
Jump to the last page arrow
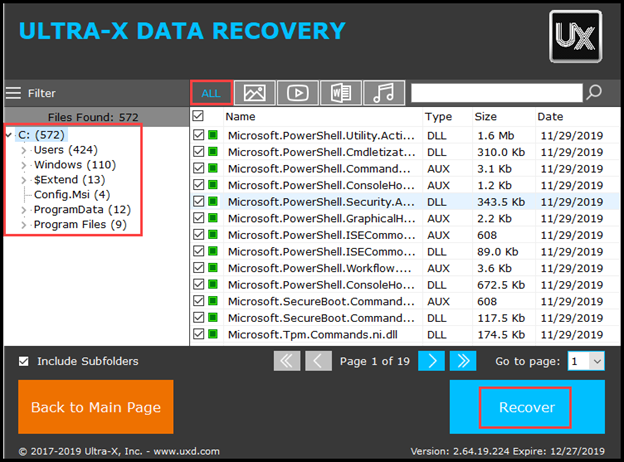[x=463, y=361]
